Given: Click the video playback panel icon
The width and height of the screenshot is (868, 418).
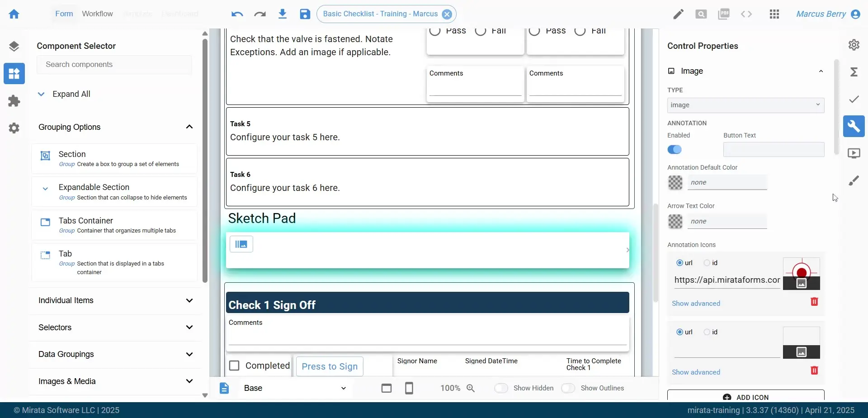Looking at the screenshot, I should 855,153.
